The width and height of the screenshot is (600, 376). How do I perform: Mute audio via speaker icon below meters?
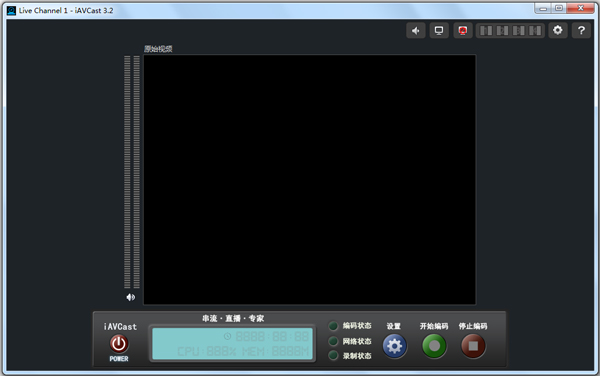pyautogui.click(x=130, y=297)
